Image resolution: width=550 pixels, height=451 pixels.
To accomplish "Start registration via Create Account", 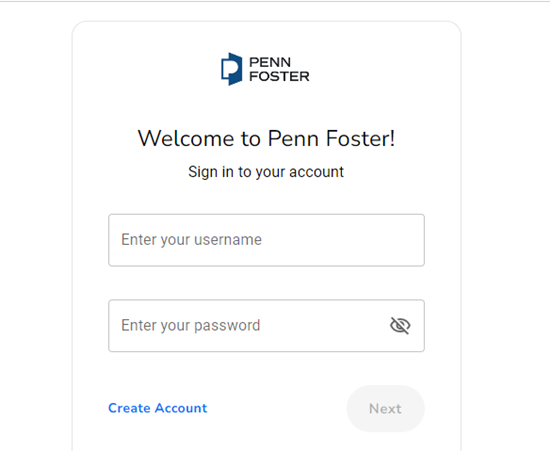I will [x=158, y=408].
